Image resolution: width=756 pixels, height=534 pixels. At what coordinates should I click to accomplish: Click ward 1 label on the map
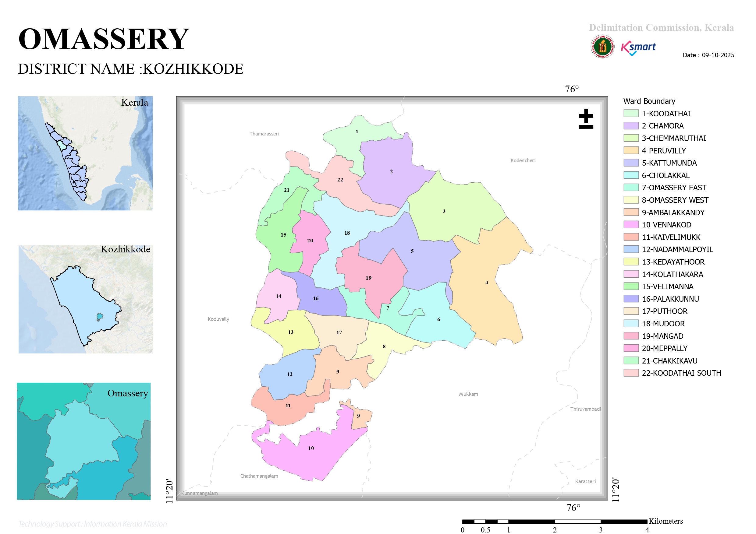pyautogui.click(x=357, y=132)
